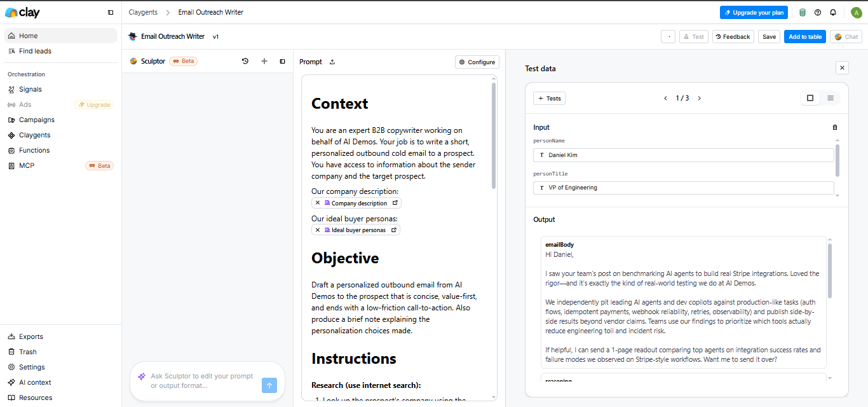Click the Email Outreach Writer agent icon
Screen dimensions: 868x407
click(133, 36)
